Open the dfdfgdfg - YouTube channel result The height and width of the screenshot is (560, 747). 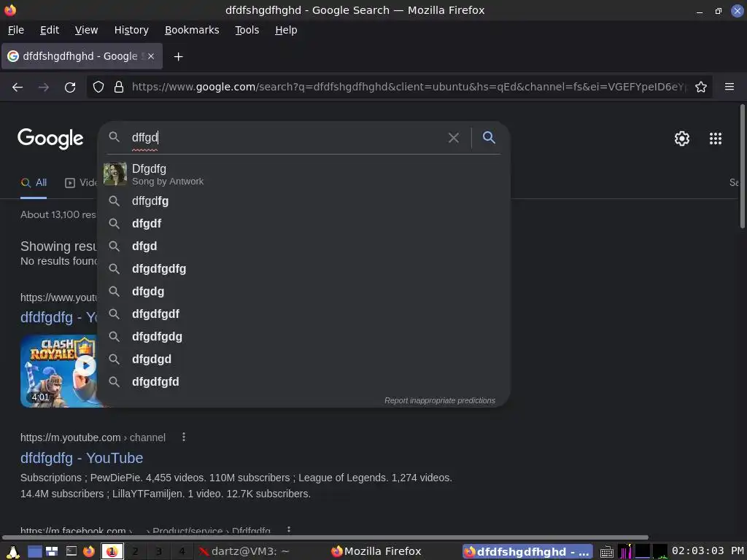coord(82,458)
